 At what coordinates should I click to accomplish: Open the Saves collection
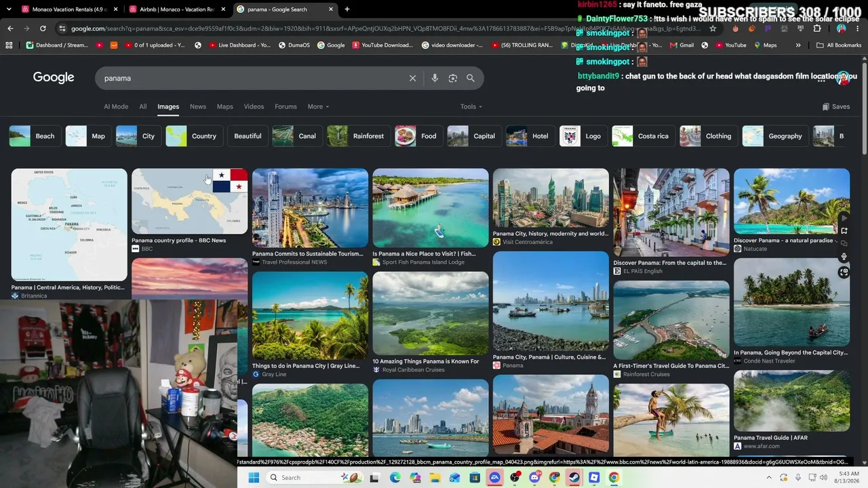(835, 106)
